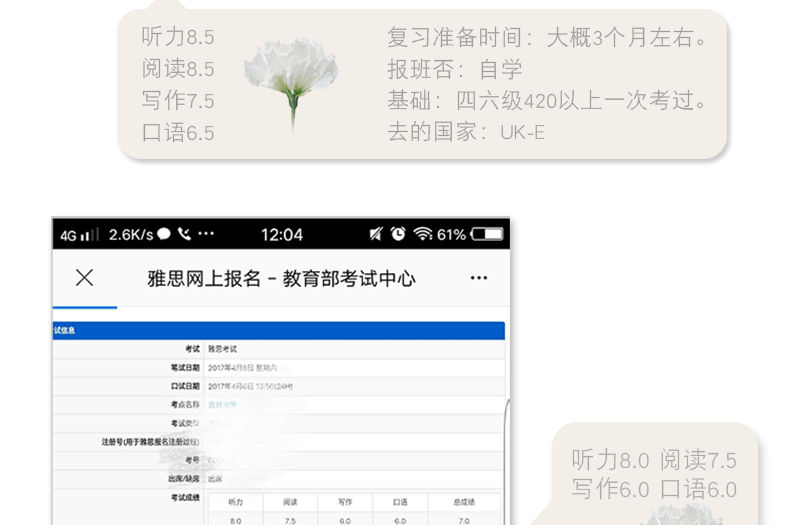Click the 雅思考试 exam value
The width and height of the screenshot is (790, 525).
click(x=223, y=349)
